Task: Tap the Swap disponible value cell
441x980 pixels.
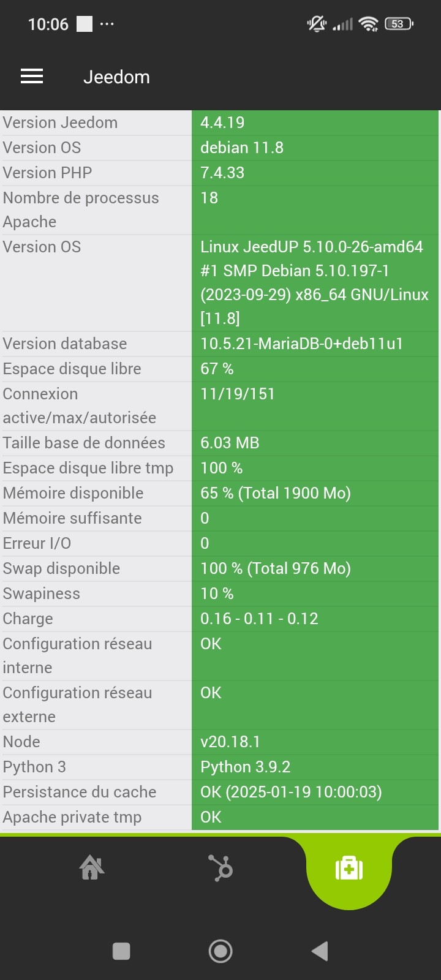Action: (315, 568)
